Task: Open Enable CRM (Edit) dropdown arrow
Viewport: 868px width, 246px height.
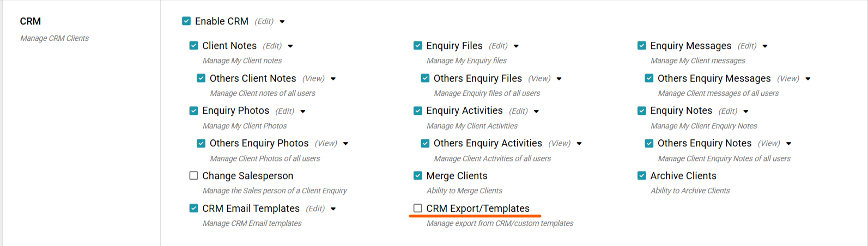Action: pos(282,22)
